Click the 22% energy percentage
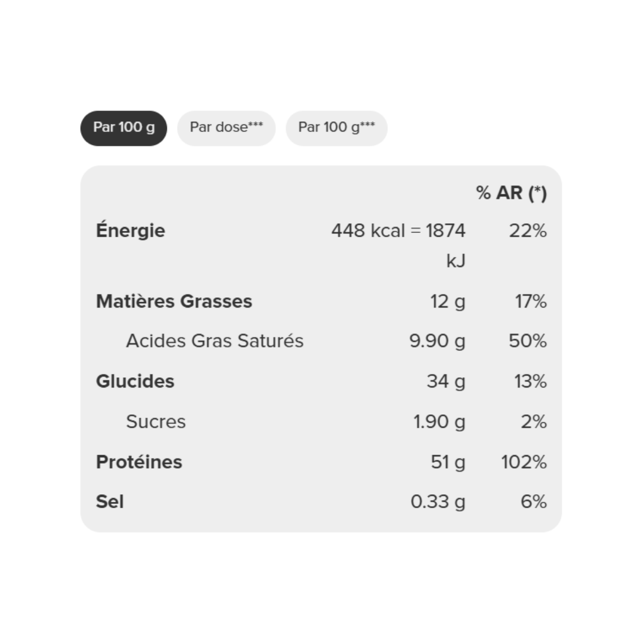644x644 pixels. (528, 231)
